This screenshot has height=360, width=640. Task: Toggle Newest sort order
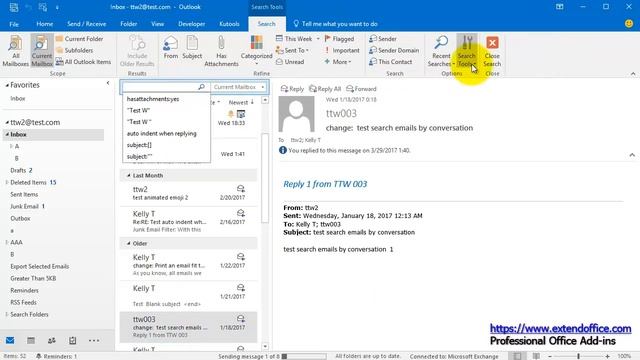[x=241, y=102]
